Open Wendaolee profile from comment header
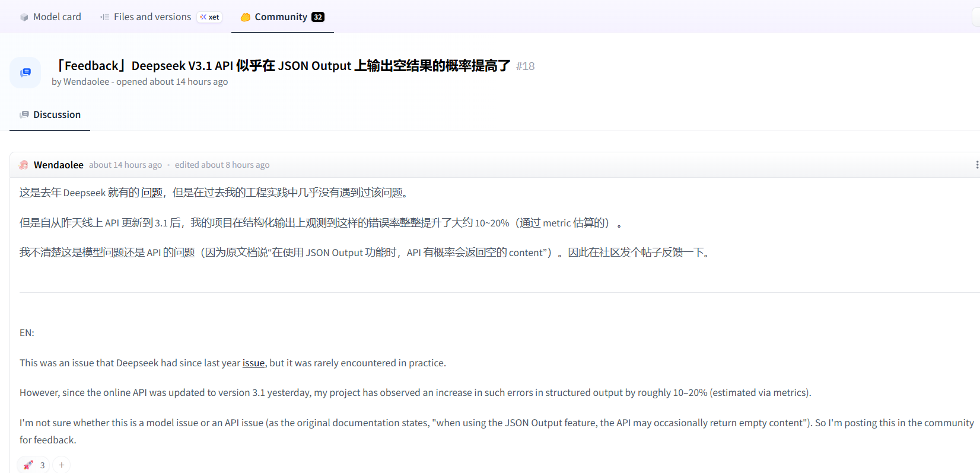Viewport: 980px width, 473px height. [x=59, y=165]
